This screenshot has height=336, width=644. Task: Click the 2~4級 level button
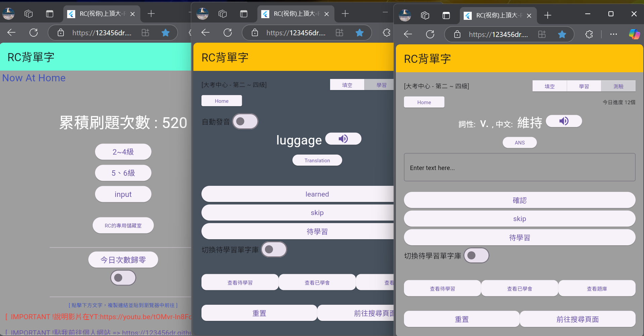point(123,152)
